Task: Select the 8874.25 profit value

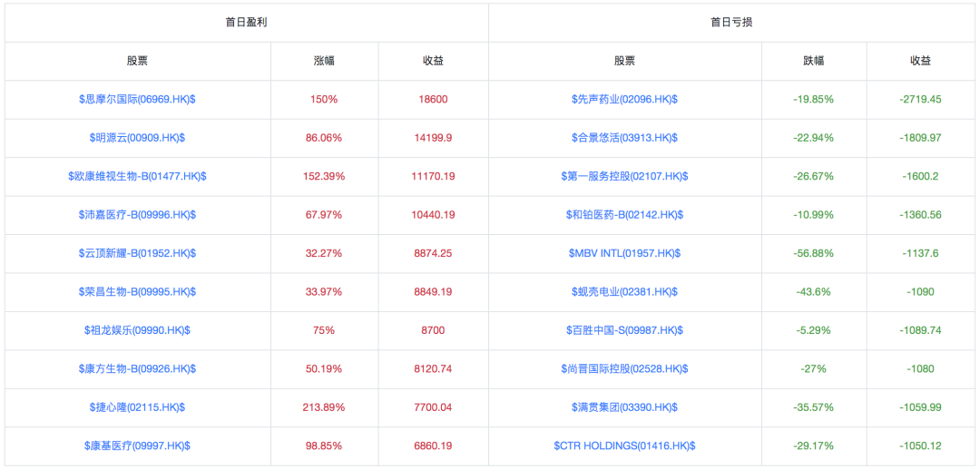Action: [x=433, y=253]
